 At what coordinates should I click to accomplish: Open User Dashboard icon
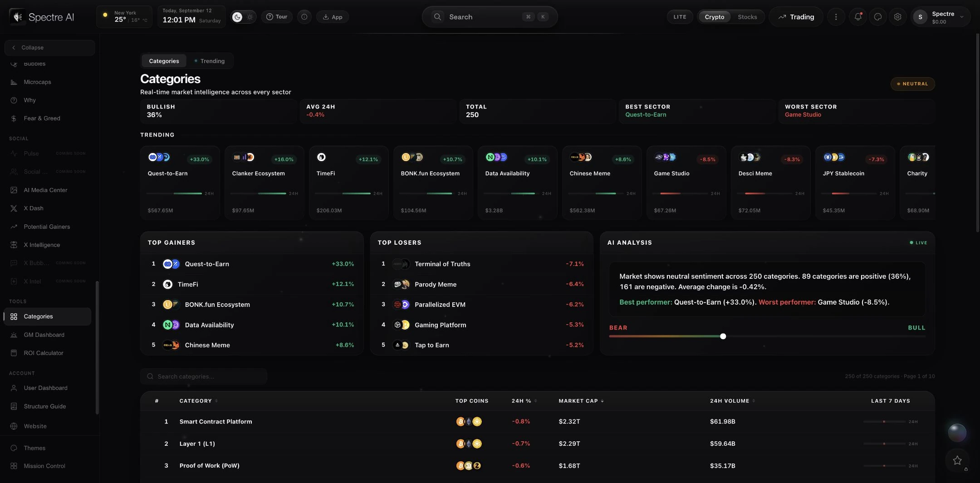click(14, 388)
